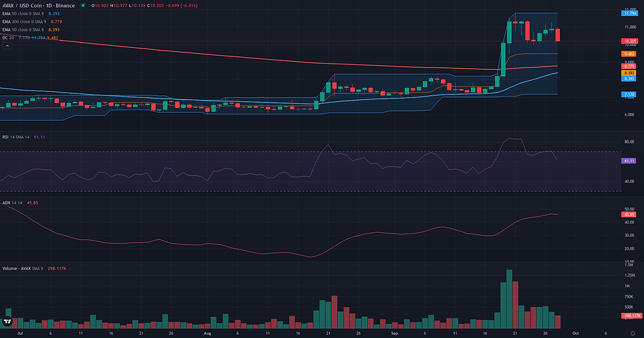The image size is (644, 338).
Task: Select the latest red candlestick
Action: click(558, 34)
